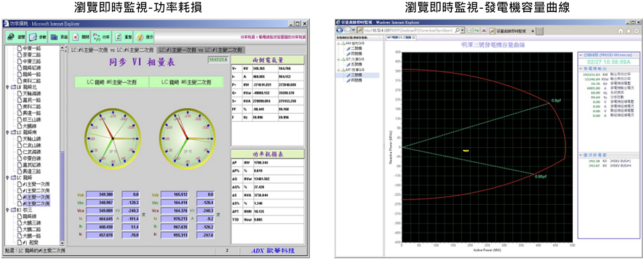This screenshot has width=644, height=260.
Task: Open the IE tools gear icon
Action: (x=636, y=31)
